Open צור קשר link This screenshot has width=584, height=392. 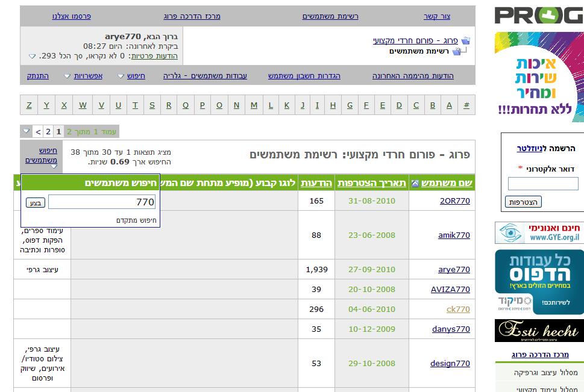(437, 16)
